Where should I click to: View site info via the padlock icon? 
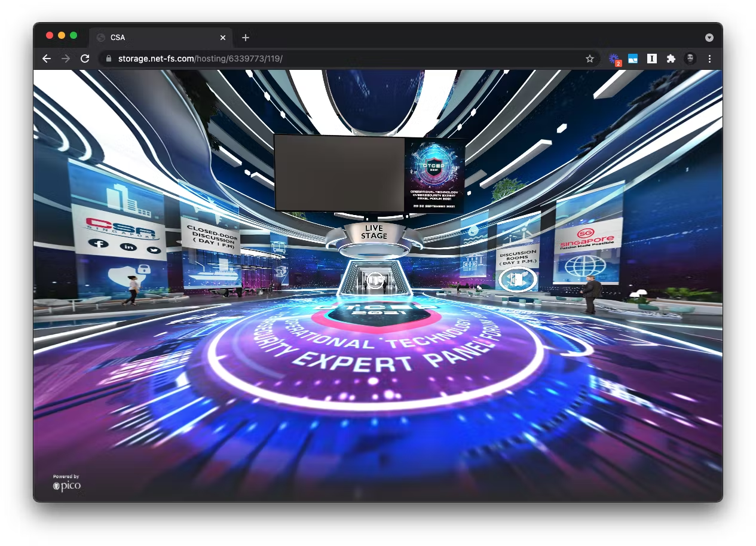pos(109,59)
